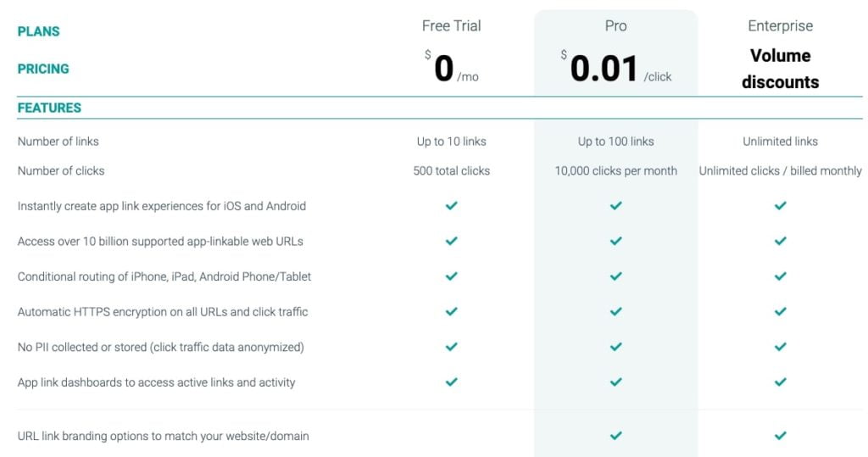The image size is (868, 457).
Task: Click Free Trial checkmark for HTTPS encryption
Action: (451, 311)
